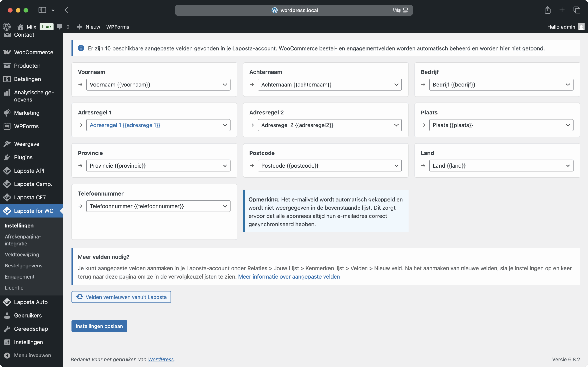The height and width of the screenshot is (367, 588).
Task: Click WPForms in the admin bar
Action: pos(118,27)
